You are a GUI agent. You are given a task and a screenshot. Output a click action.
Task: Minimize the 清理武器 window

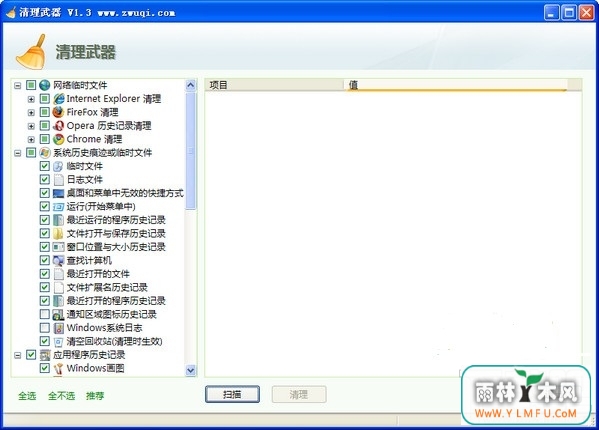tap(551, 13)
